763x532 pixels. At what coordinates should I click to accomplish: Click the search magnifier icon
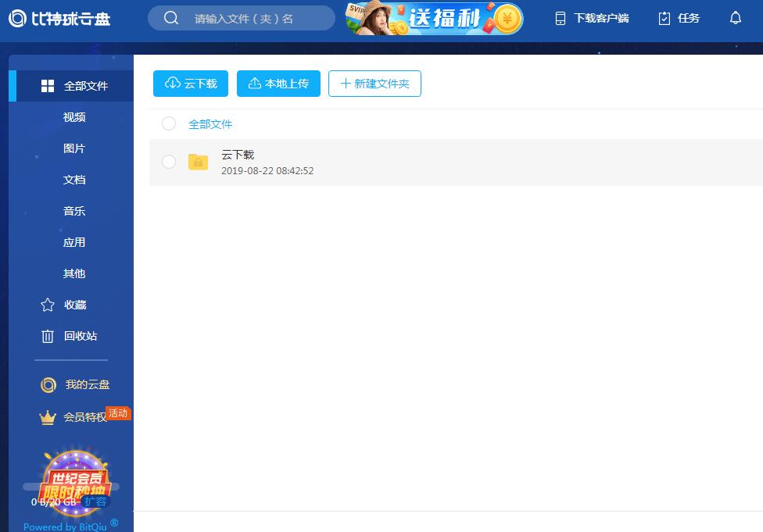click(x=170, y=18)
